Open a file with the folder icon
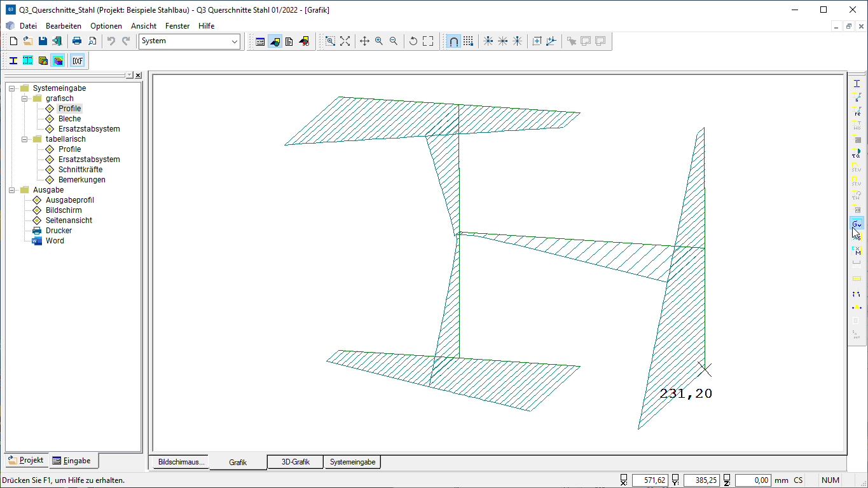Viewport: 868px width, 488px height. coord(28,41)
